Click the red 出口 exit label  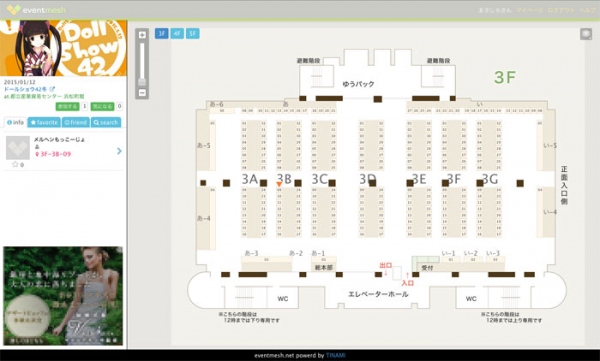point(385,265)
